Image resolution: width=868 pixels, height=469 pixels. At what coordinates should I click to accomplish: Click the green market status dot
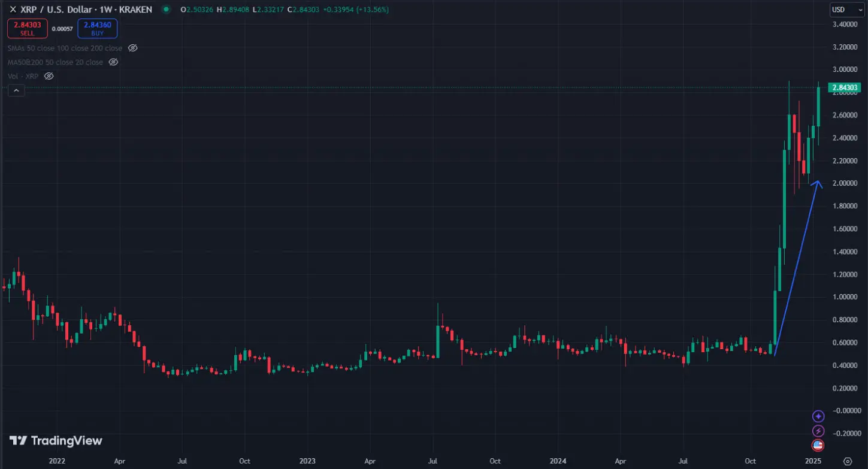(x=166, y=10)
